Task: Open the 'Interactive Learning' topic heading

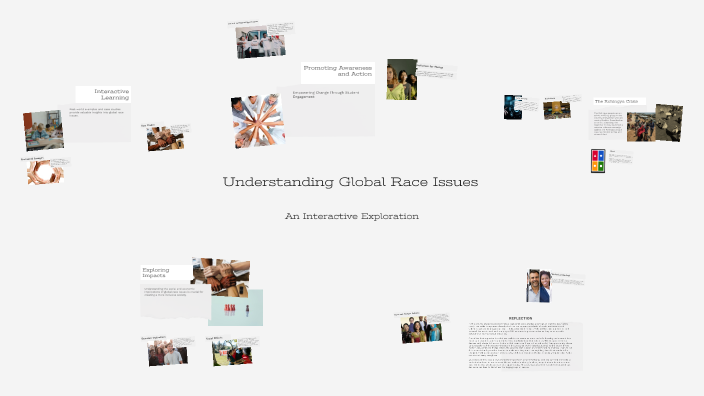Action: click(111, 94)
